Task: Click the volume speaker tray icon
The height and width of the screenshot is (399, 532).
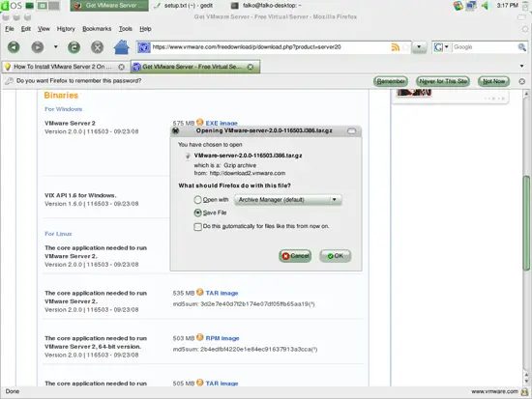Action: coord(486,6)
